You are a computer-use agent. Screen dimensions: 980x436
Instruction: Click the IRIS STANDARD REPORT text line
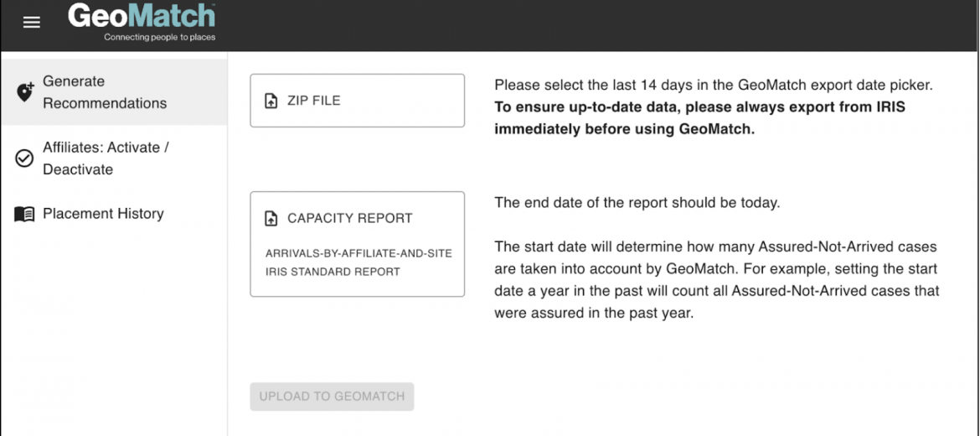click(333, 272)
